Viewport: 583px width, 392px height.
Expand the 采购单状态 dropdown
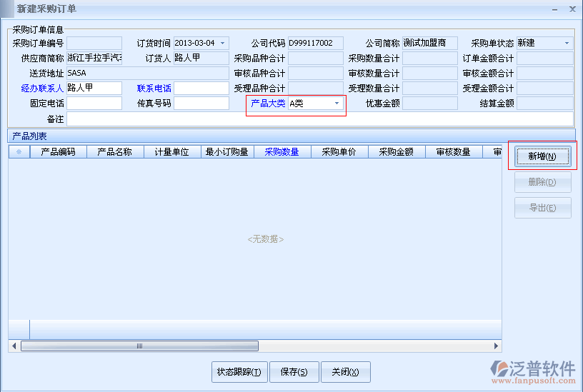click(567, 44)
